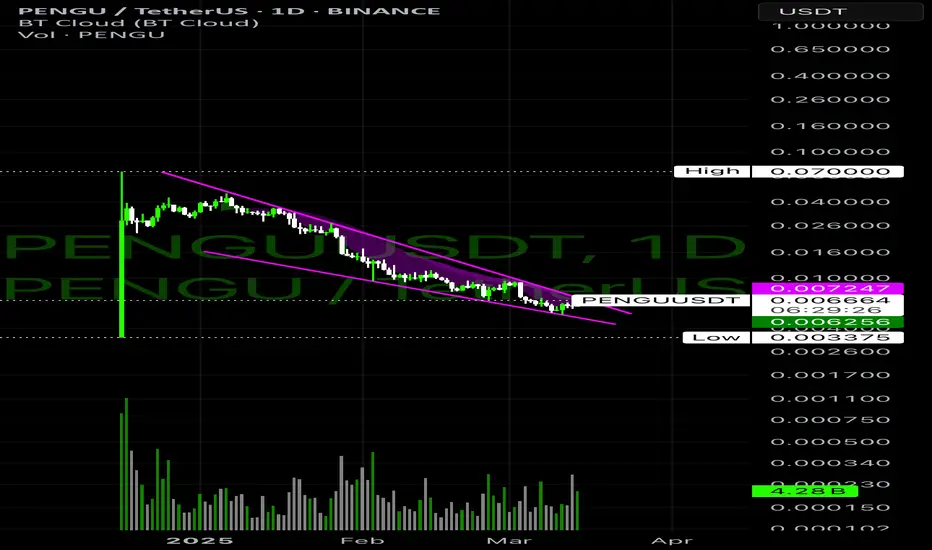Click the 0.100000 price axis label
Screen dimensions: 932x550
830,152
